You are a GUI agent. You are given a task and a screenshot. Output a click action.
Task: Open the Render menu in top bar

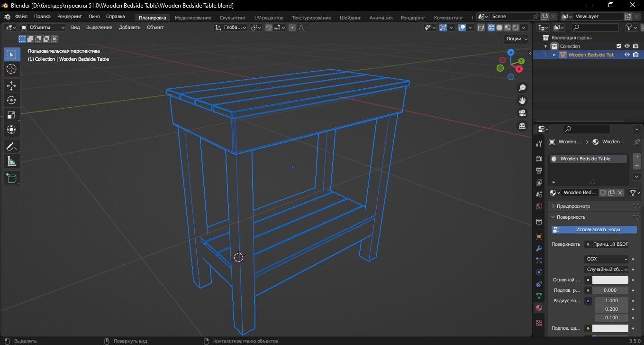coord(70,17)
